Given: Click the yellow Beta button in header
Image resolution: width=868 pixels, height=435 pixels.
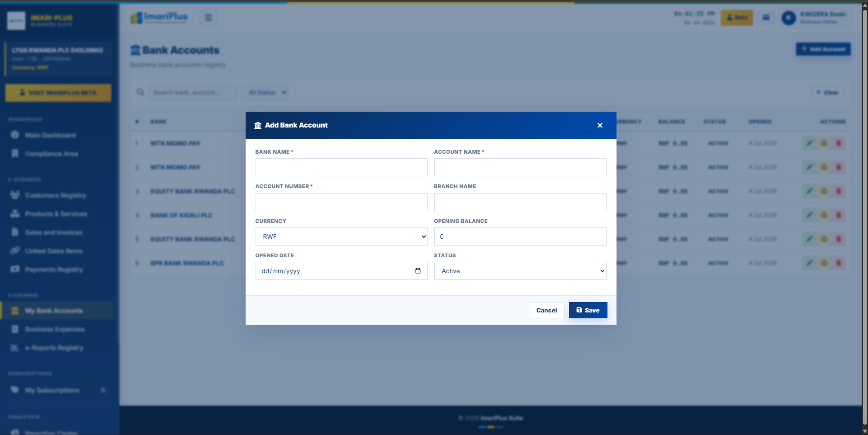Looking at the screenshot, I should [737, 18].
